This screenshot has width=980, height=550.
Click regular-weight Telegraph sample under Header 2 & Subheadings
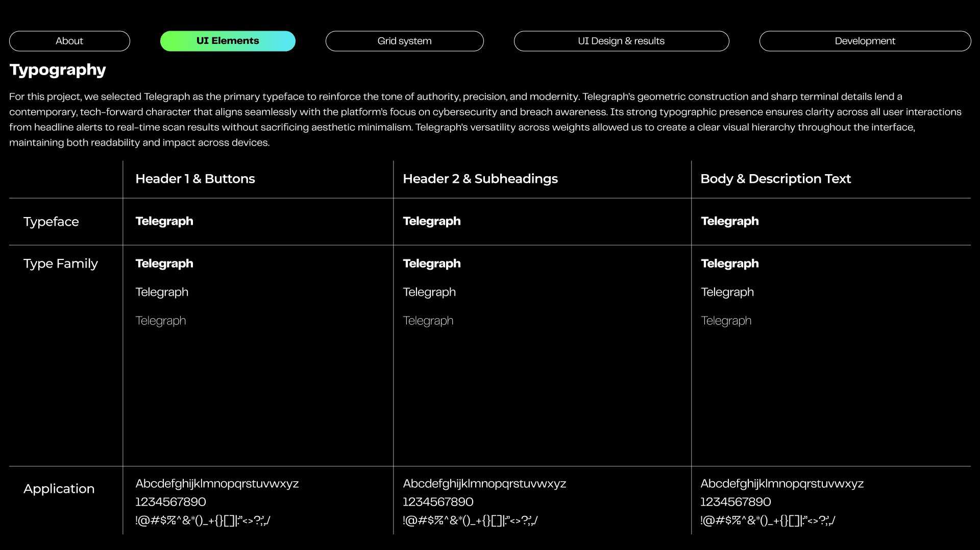tap(429, 292)
